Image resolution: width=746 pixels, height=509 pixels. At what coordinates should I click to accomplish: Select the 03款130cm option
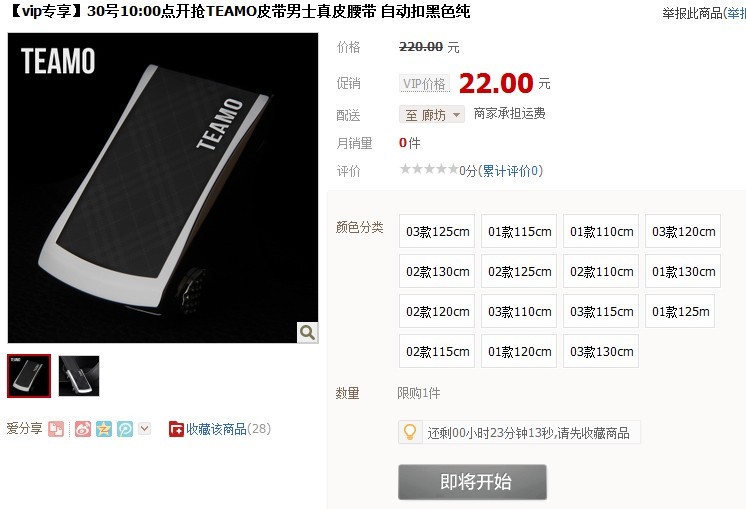(x=601, y=351)
